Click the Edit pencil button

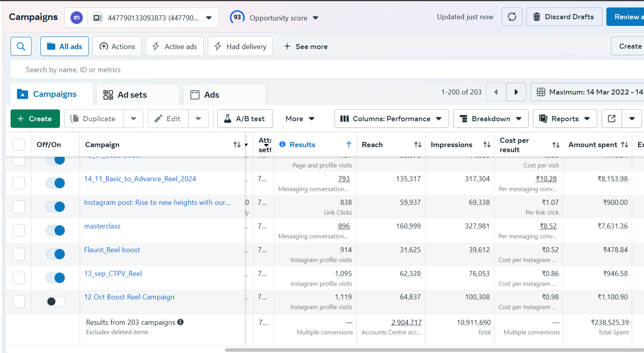coord(168,119)
